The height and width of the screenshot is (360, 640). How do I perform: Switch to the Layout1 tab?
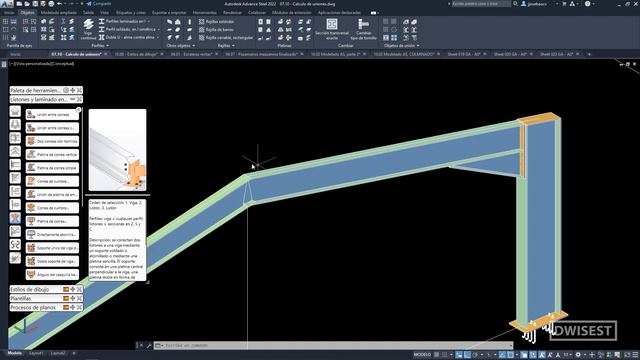(x=36, y=353)
